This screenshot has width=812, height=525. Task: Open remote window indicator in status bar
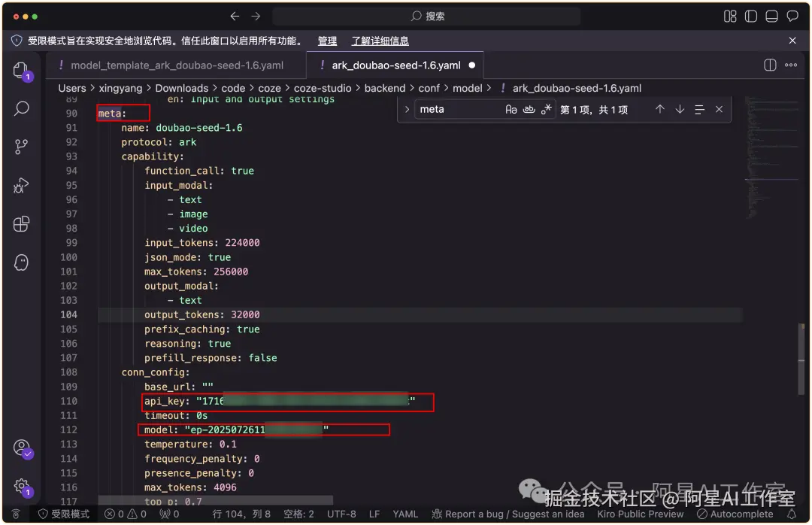16,514
